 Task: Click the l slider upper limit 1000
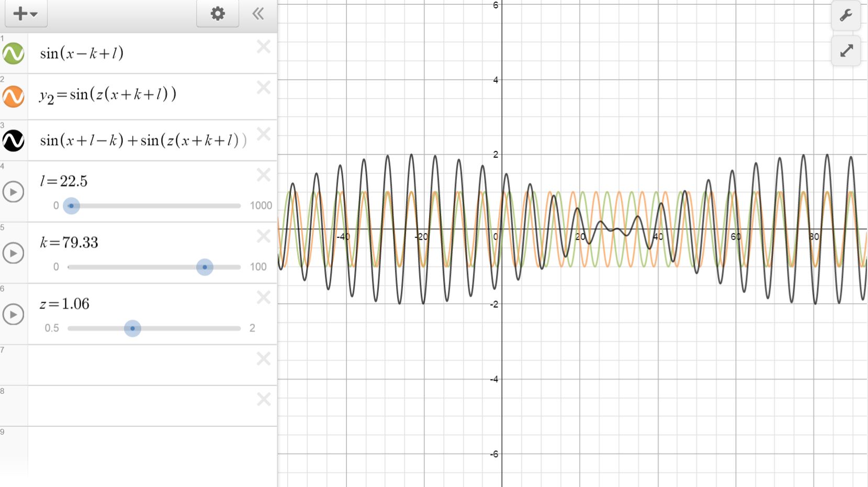(261, 206)
